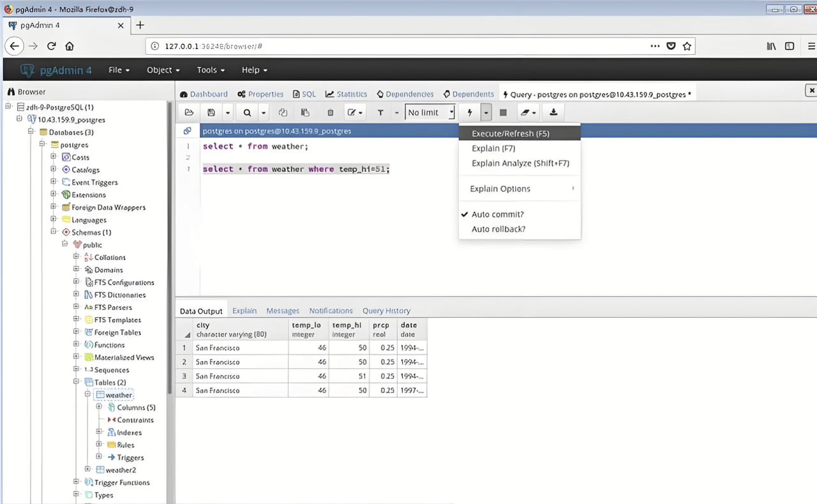The height and width of the screenshot is (504, 817).
Task: Toggle the Auto rollback option
Action: click(x=498, y=229)
